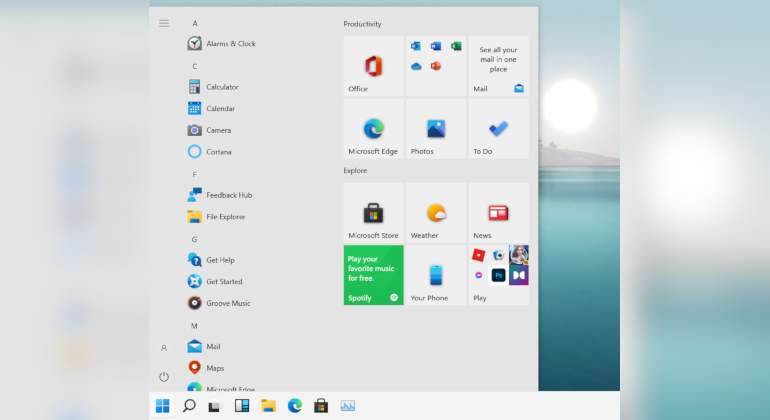Screen dimensions: 770x420
Task: Open File Explorer on the taskbar
Action: pos(268,406)
